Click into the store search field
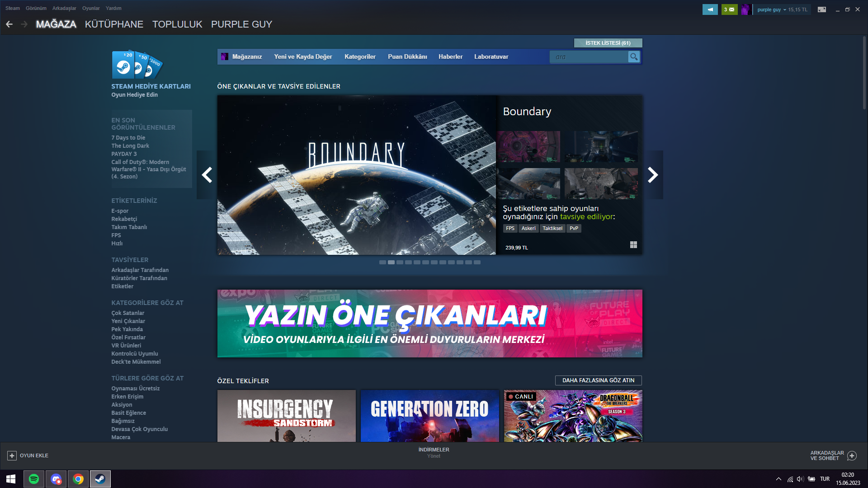Screen dimensions: 868x488 [588, 57]
